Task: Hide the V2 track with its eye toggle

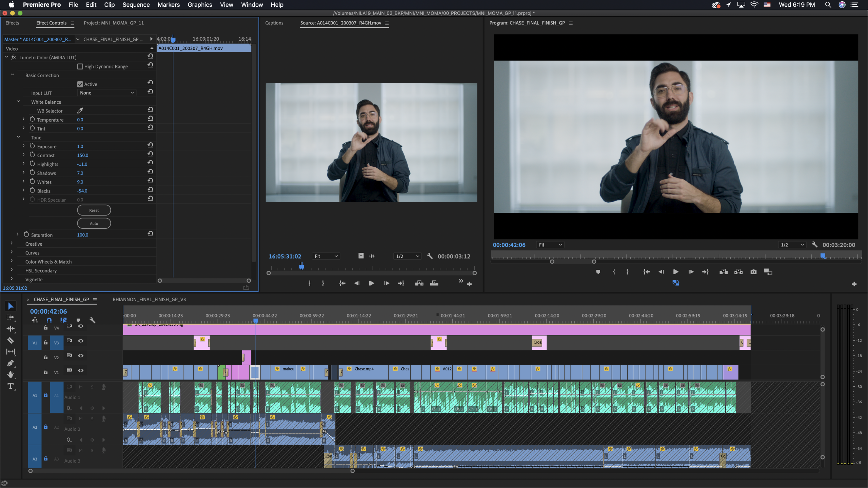Action: point(81,356)
